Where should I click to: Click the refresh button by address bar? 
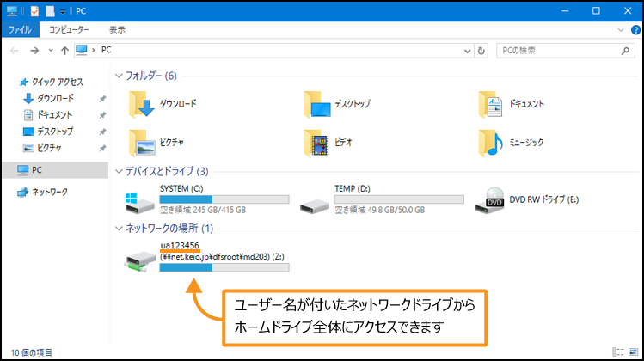pyautogui.click(x=480, y=50)
